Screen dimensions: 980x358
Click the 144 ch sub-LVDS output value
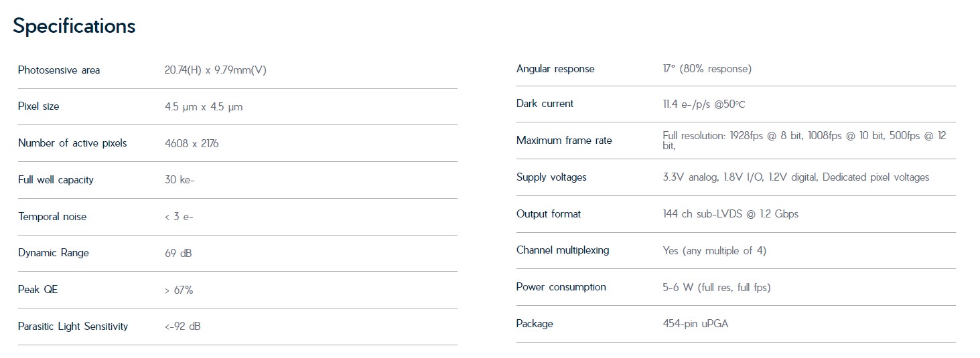tap(730, 214)
